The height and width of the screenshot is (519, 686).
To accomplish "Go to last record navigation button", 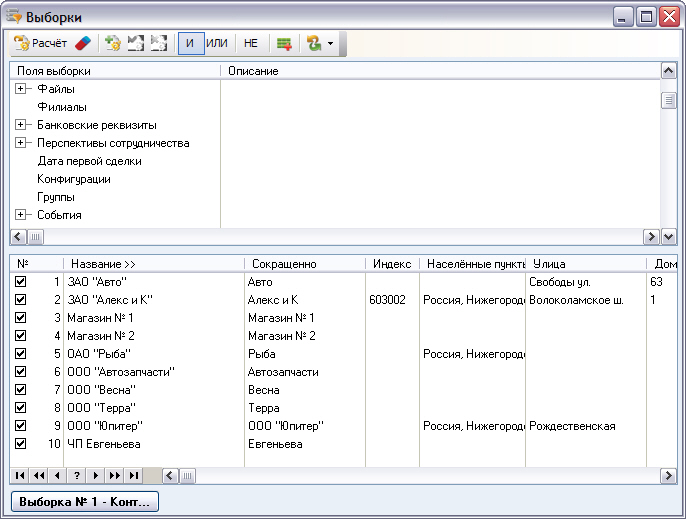I will (134, 475).
